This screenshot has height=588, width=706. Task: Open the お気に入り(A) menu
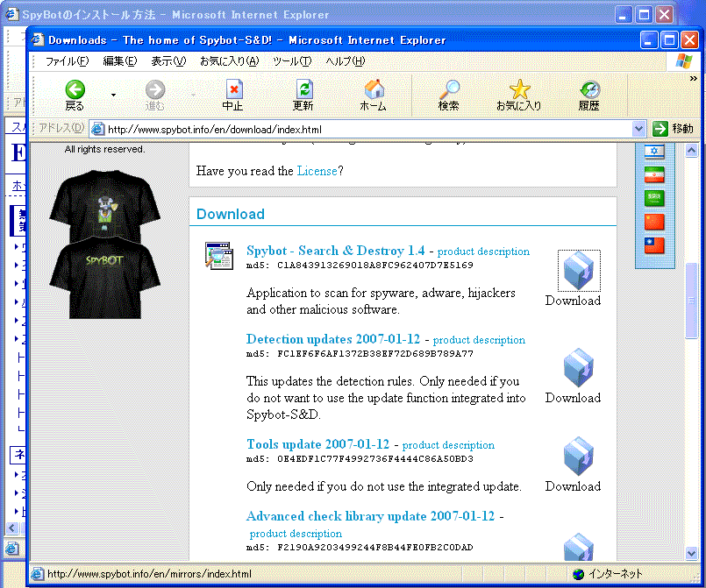pyautogui.click(x=230, y=60)
